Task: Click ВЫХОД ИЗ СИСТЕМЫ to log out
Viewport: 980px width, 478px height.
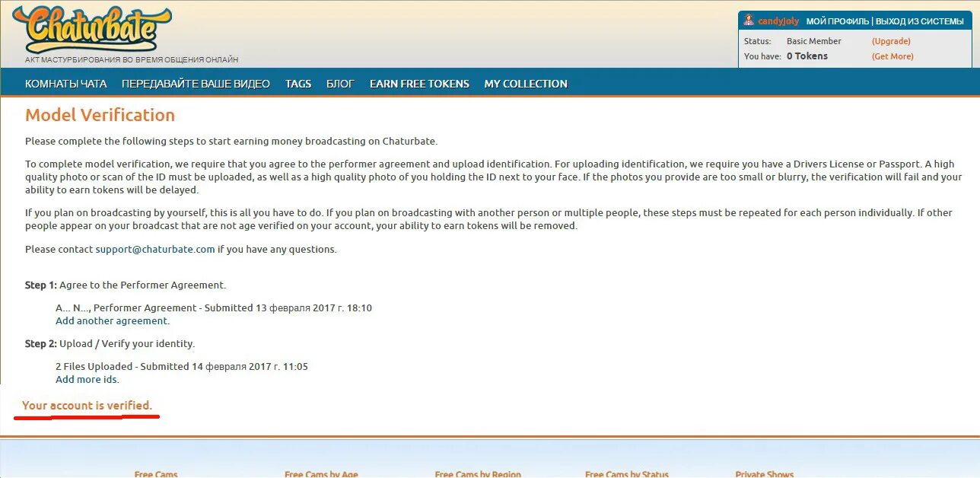Action: click(x=920, y=21)
